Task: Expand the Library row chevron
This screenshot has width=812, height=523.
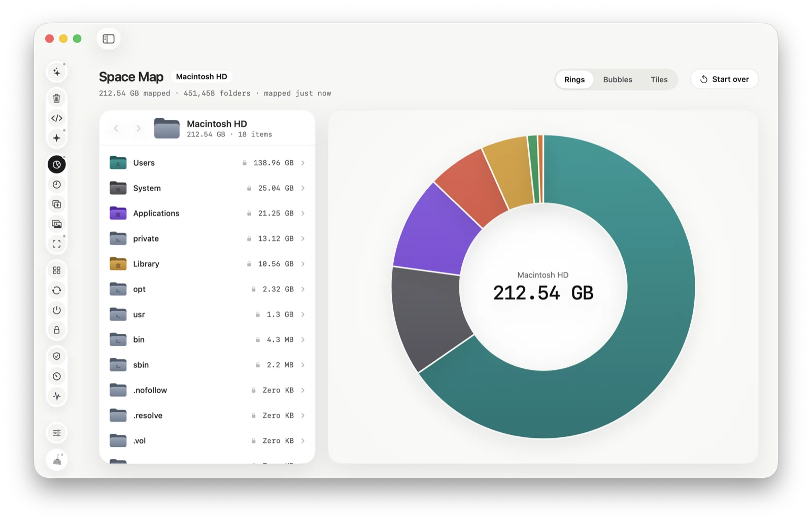Action: (x=303, y=264)
